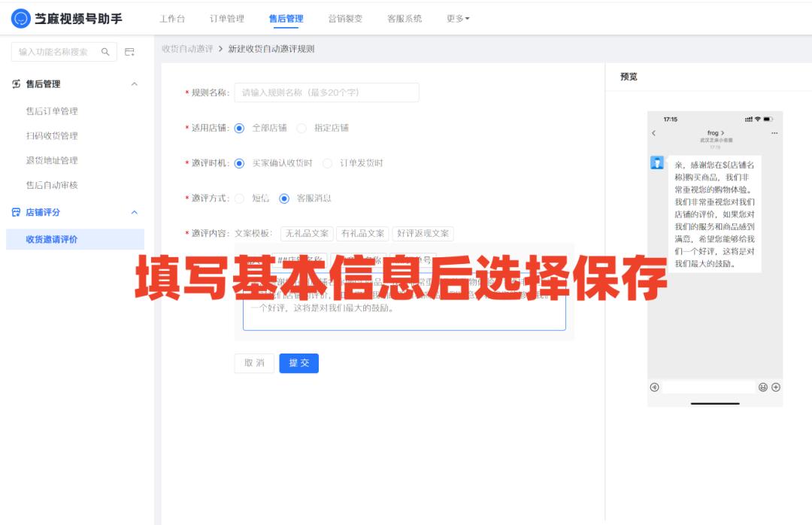This screenshot has height=525, width=812.
Task: Click the collapse-sidebar icon beside the search box
Action: pyautogui.click(x=129, y=51)
